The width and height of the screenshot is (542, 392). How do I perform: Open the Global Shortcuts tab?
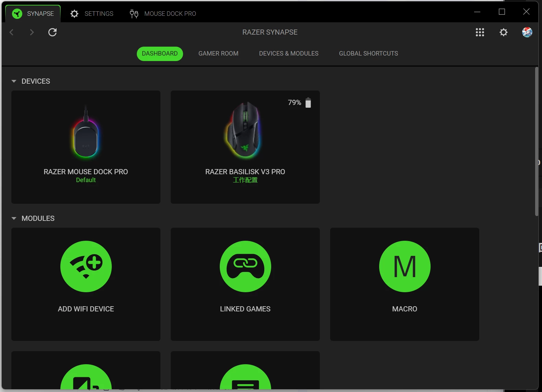[x=369, y=54]
